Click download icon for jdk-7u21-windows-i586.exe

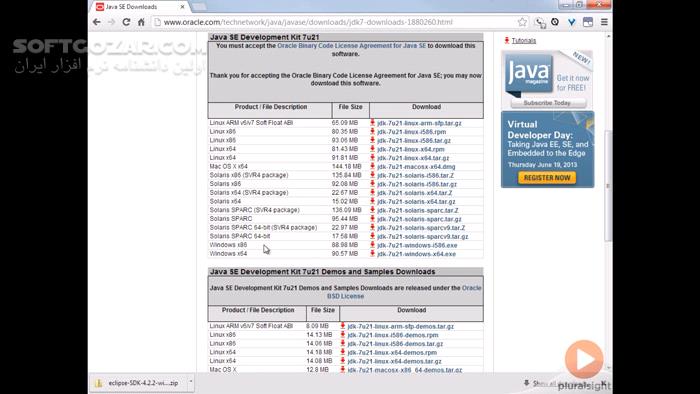pyautogui.click(x=372, y=245)
